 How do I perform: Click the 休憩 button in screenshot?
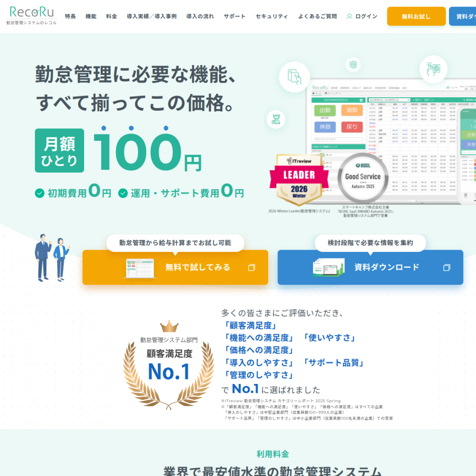325,126
